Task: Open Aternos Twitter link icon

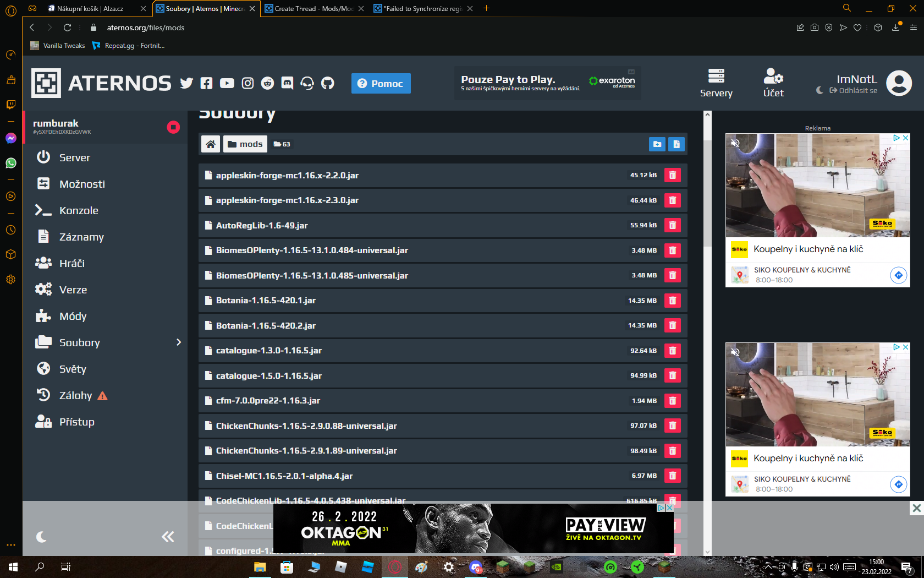Action: (186, 83)
